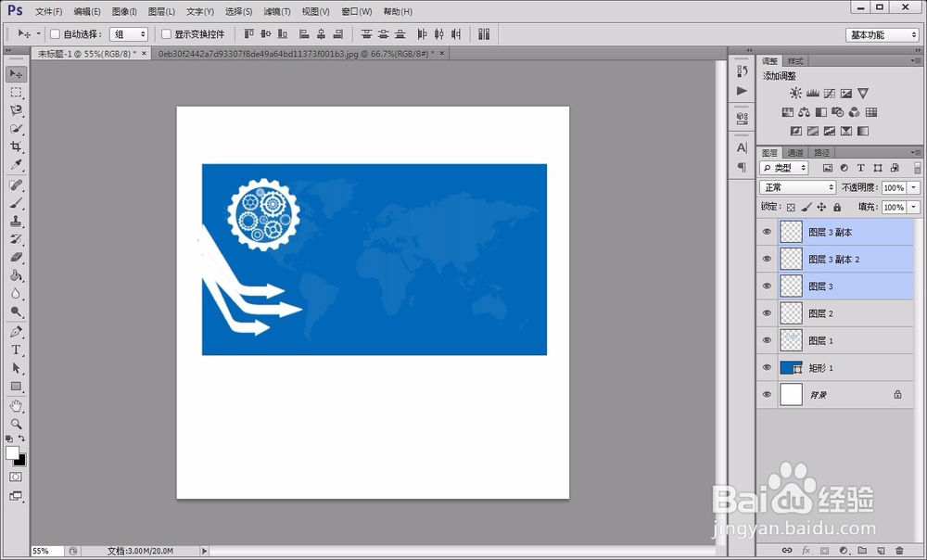
Task: Select the Quick Selection tool
Action: point(16,129)
